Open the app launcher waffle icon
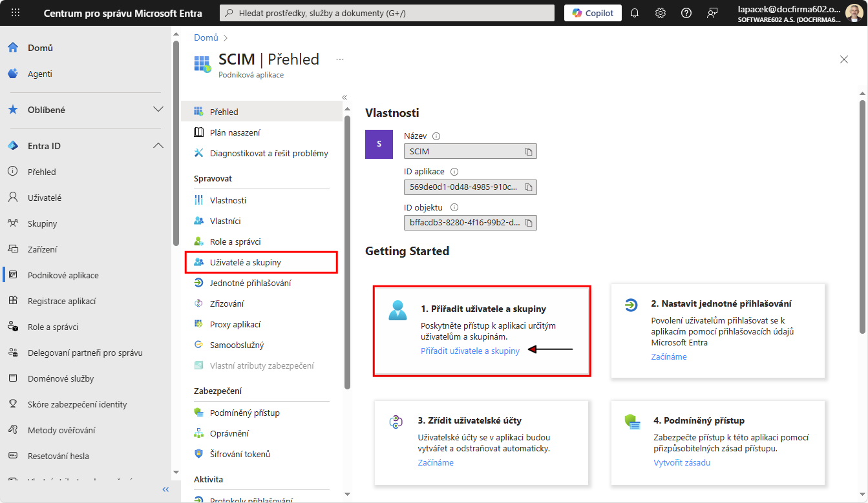 point(16,13)
